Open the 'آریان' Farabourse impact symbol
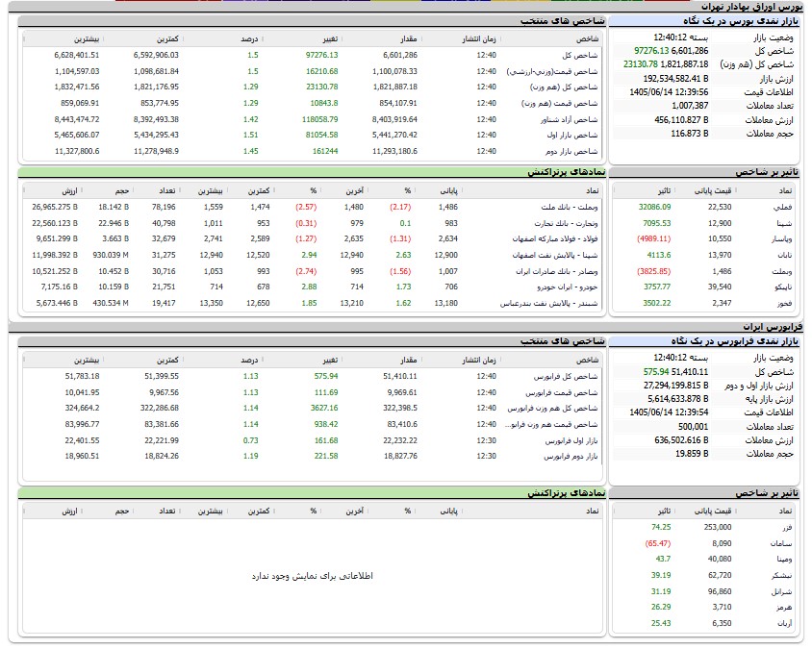Image resolution: width=812 pixels, height=649 pixels. pyautogui.click(x=784, y=624)
